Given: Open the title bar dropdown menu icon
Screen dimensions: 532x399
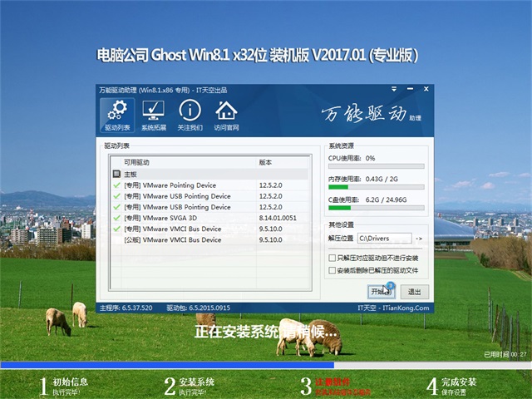Looking at the screenshot, I should [x=394, y=89].
